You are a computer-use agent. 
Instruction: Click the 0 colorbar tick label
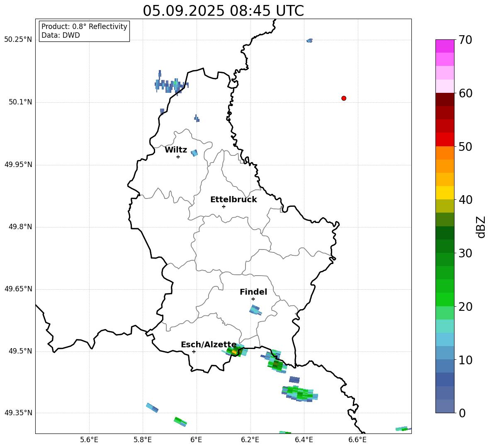pos(462,413)
